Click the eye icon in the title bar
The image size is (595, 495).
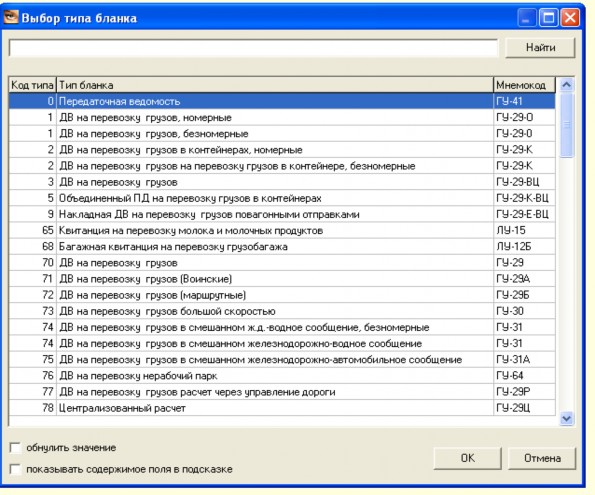click(11, 17)
